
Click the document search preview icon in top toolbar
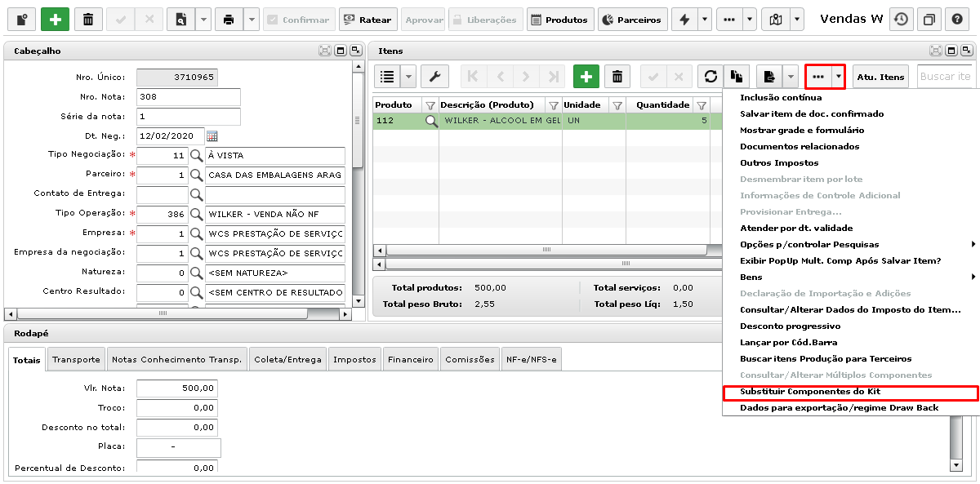click(x=180, y=20)
